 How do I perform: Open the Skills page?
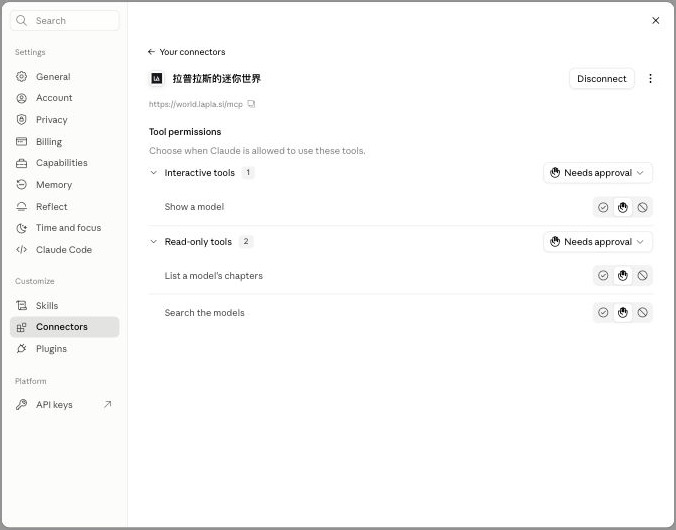[65, 305]
